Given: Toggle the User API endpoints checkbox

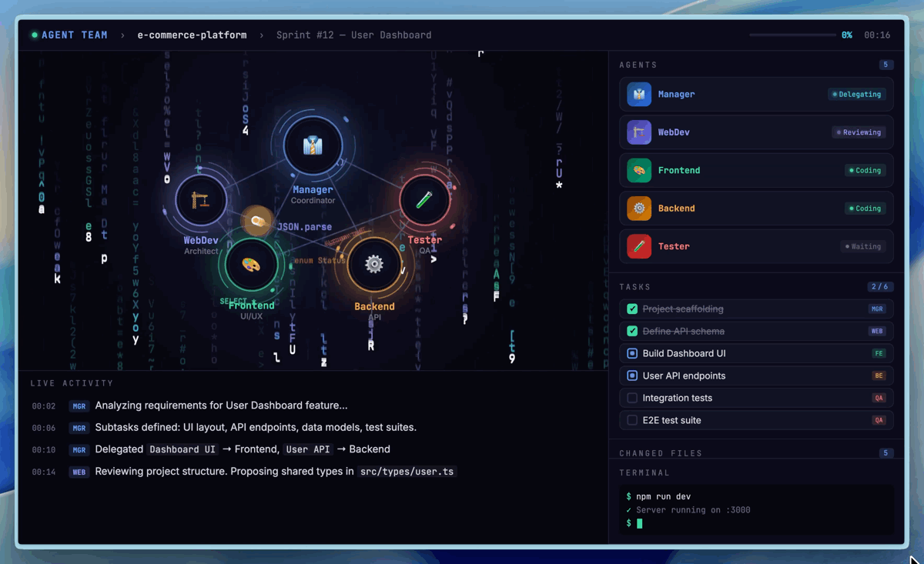Looking at the screenshot, I should click(632, 375).
